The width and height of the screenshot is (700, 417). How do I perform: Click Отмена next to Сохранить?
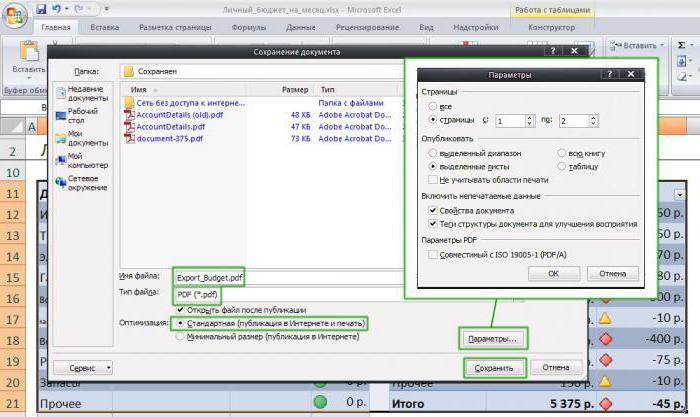point(556,367)
